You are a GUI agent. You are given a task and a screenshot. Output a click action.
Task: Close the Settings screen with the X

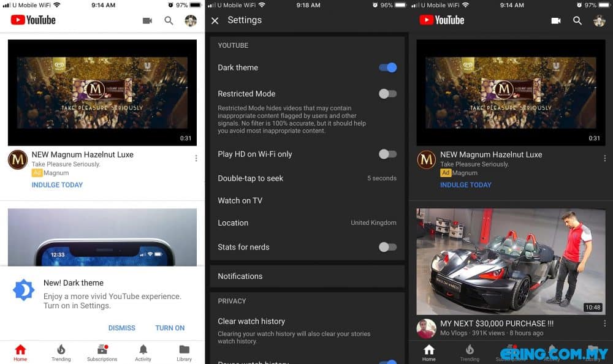[215, 21]
